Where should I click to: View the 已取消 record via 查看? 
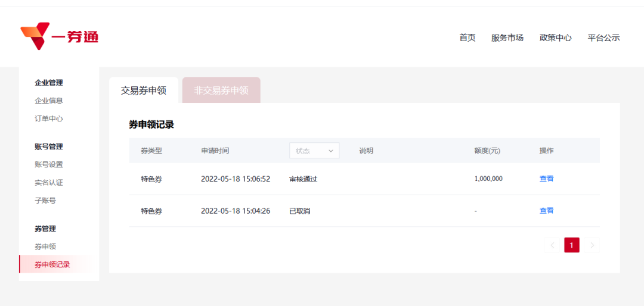546,211
